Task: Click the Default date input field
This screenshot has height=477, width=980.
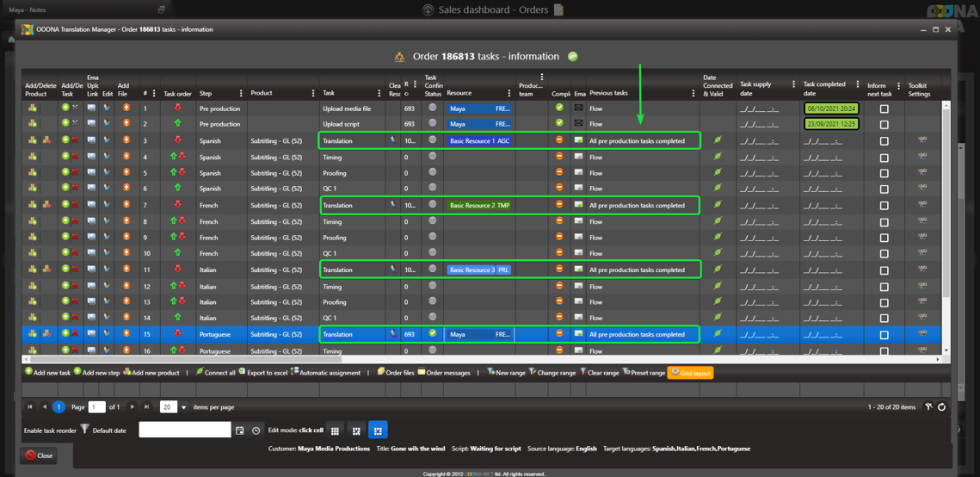Action: click(185, 430)
